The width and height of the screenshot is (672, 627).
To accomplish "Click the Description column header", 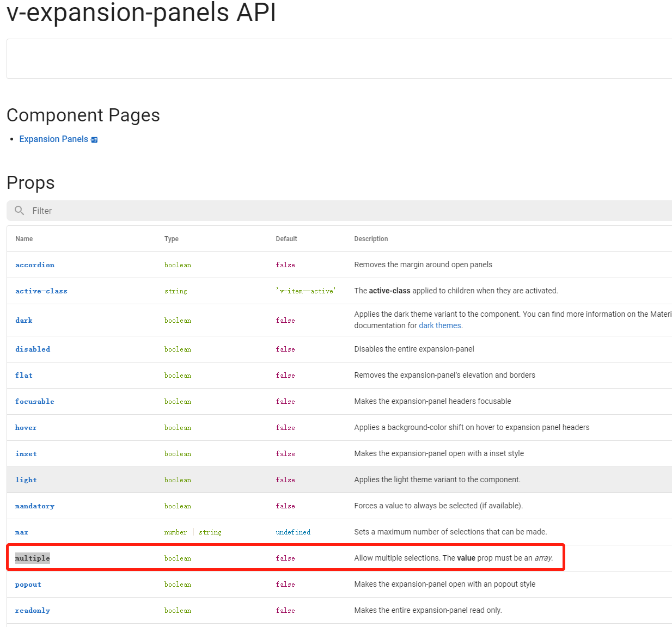I will [371, 239].
